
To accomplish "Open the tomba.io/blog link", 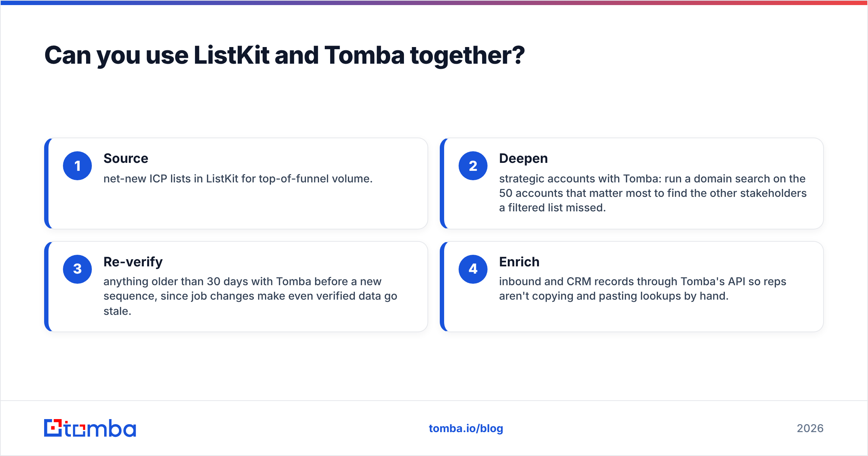I will click(466, 428).
